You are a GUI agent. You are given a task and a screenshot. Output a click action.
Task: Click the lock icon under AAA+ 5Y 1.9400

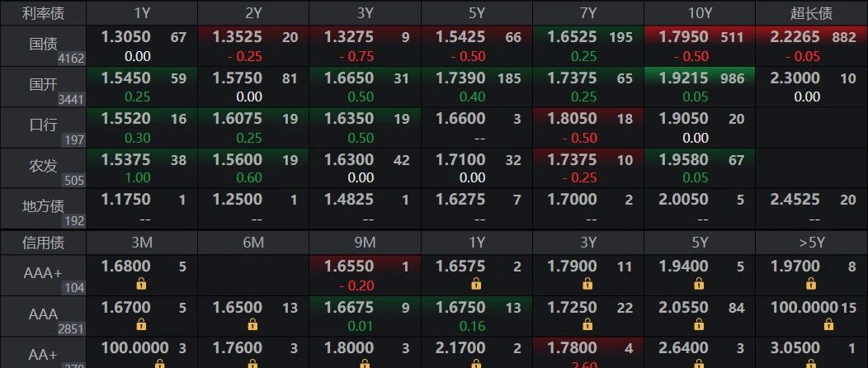(x=699, y=284)
